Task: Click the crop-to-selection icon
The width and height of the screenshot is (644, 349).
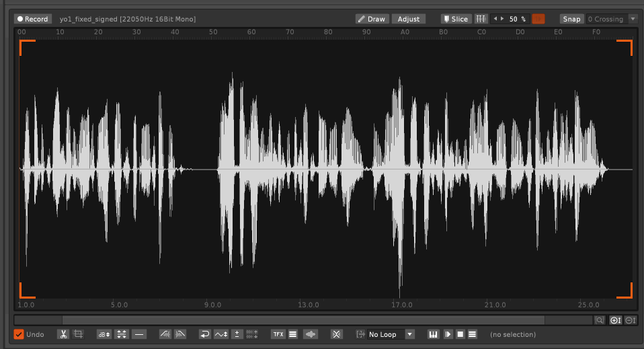Action: point(78,334)
